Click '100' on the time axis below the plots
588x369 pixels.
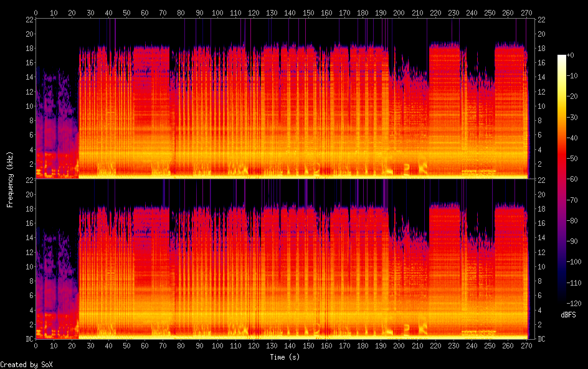click(x=217, y=346)
